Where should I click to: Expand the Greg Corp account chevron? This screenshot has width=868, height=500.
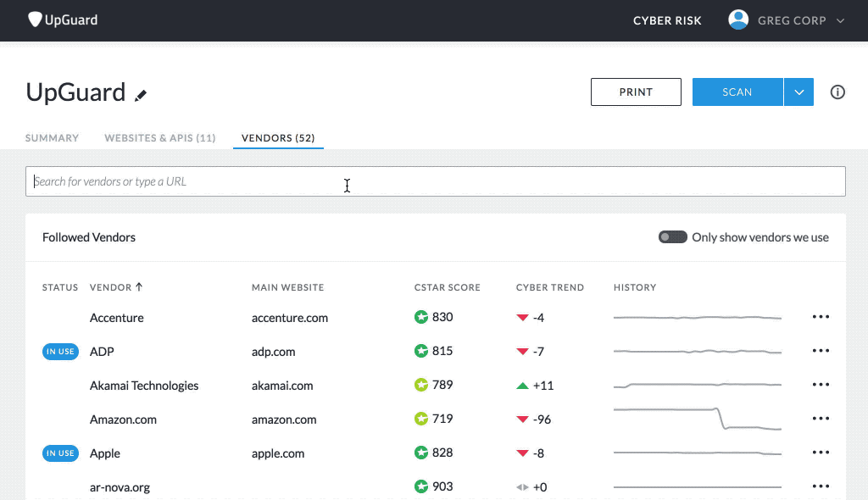840,20
